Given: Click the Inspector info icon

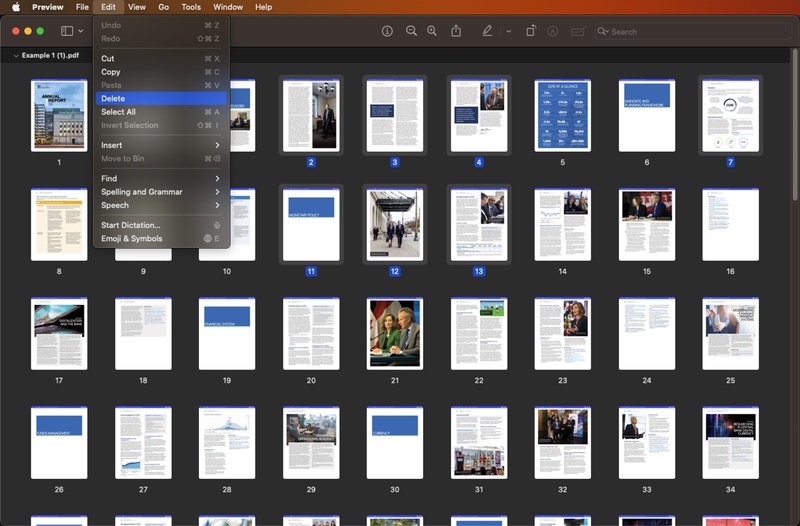Looking at the screenshot, I should (x=387, y=31).
